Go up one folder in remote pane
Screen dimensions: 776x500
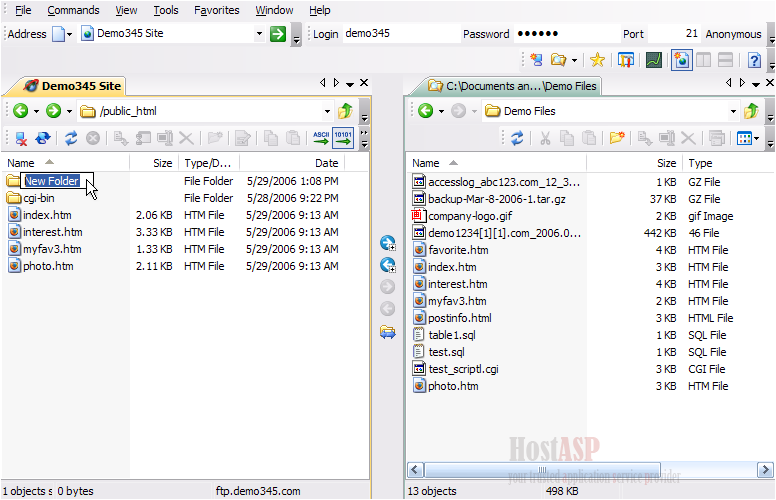pos(346,111)
